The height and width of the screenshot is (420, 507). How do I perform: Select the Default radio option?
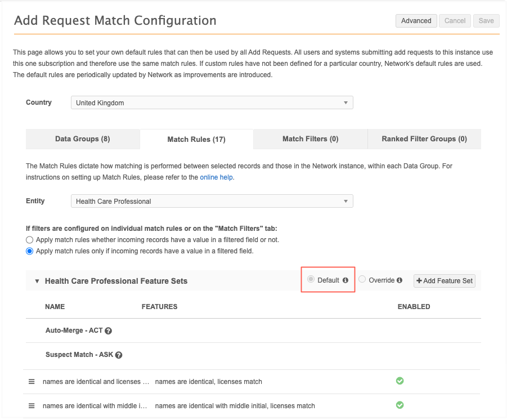click(311, 279)
